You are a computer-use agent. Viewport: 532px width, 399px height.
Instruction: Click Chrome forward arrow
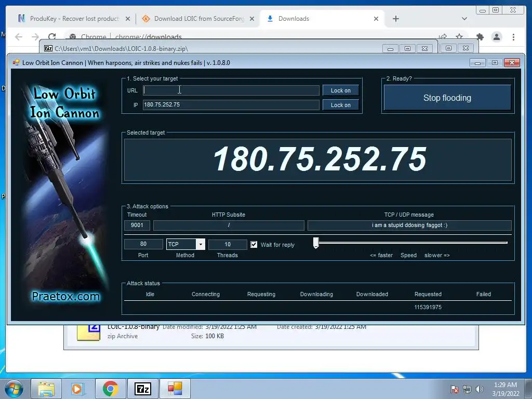click(x=35, y=37)
